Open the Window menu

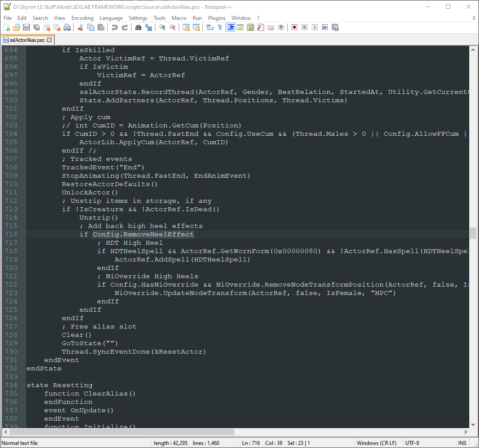click(241, 18)
